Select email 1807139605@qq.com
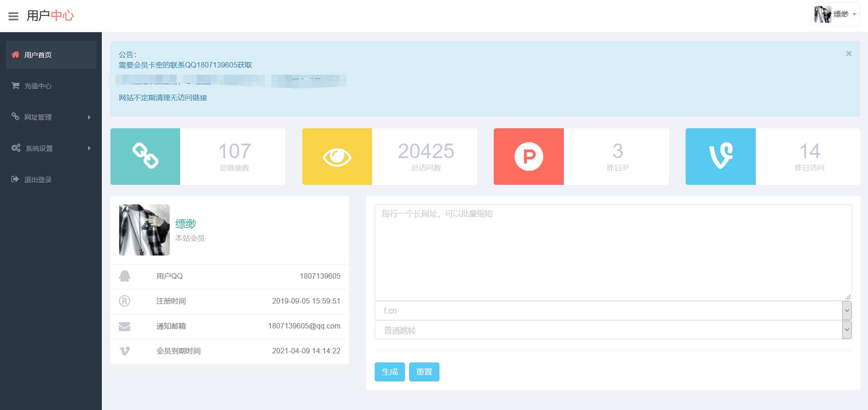This screenshot has height=410, width=868. 304,326
